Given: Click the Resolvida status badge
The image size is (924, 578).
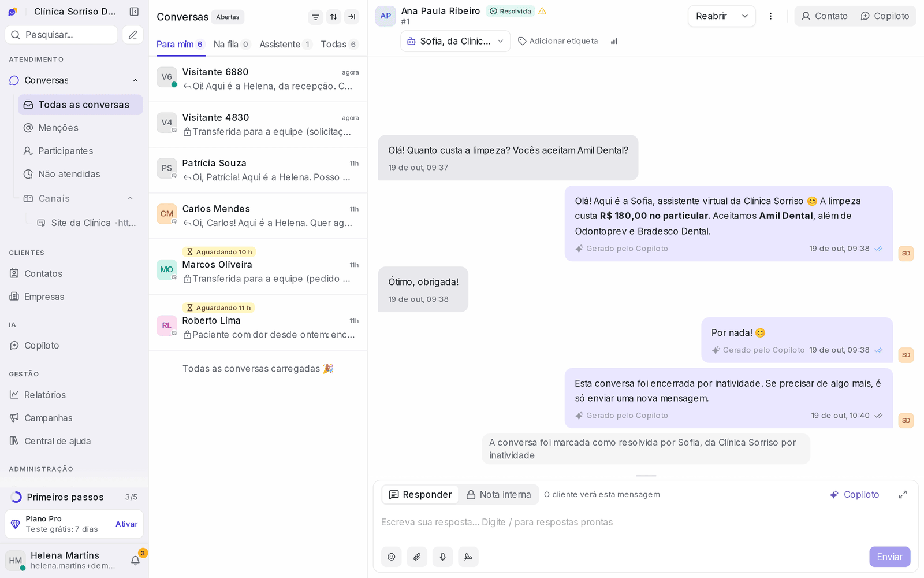Looking at the screenshot, I should [511, 11].
